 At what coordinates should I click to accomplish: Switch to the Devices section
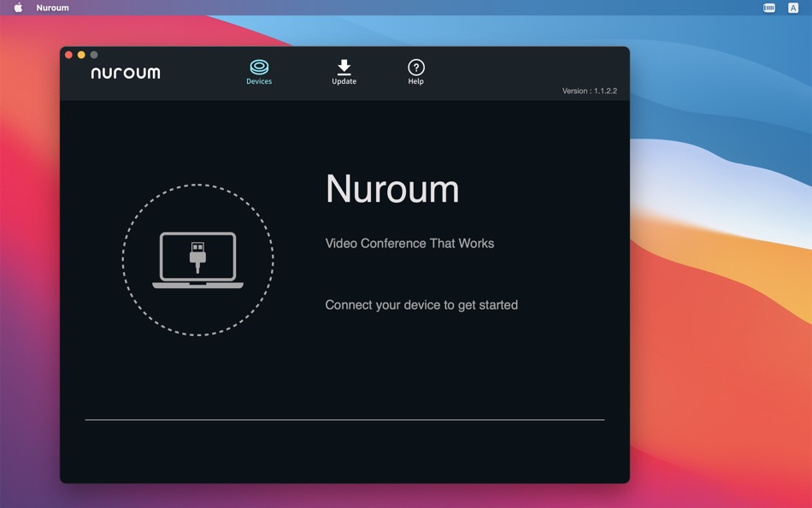pyautogui.click(x=259, y=71)
